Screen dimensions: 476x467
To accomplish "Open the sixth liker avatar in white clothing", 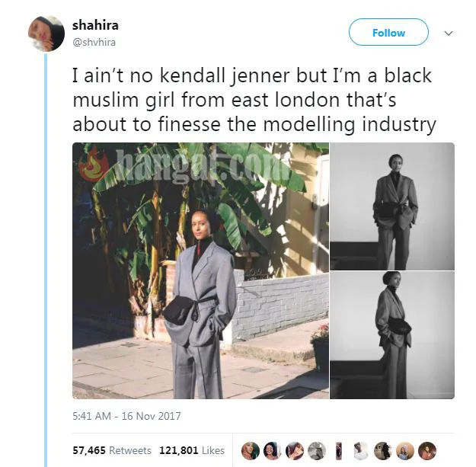I will point(361,450).
